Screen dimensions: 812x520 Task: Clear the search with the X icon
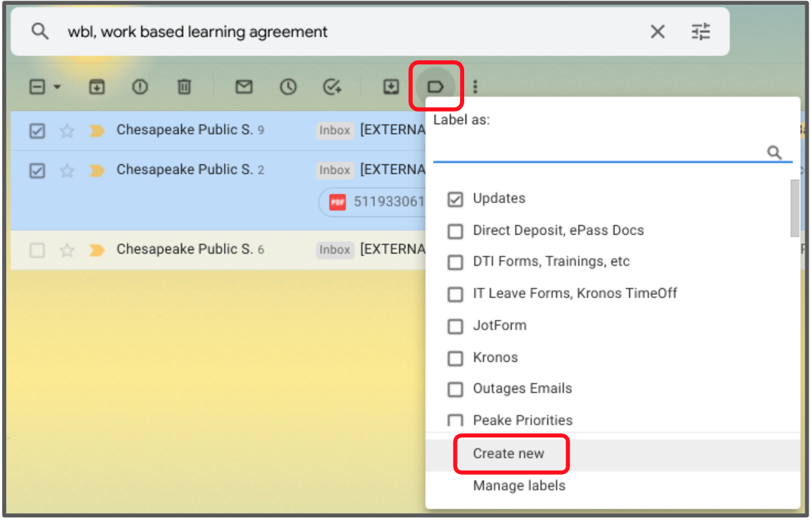coord(657,32)
